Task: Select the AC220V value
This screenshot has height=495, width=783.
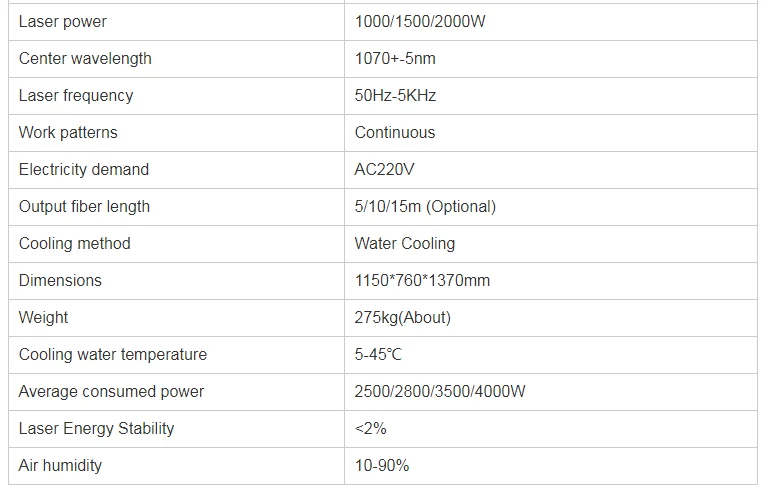Action: (385, 169)
